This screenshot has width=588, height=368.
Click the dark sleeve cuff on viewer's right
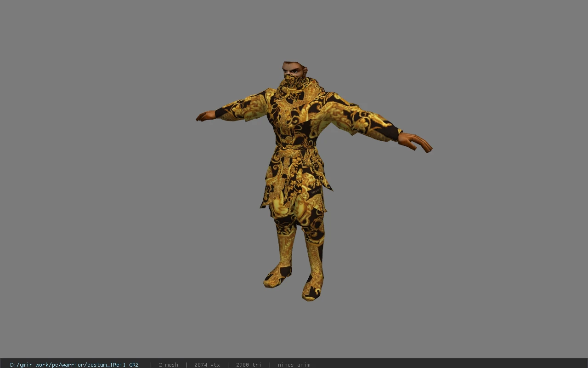point(390,132)
